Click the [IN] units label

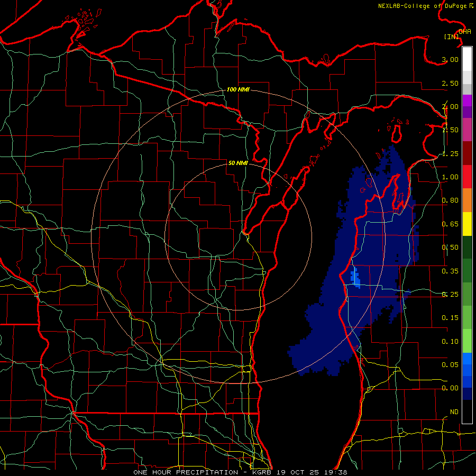(x=452, y=36)
